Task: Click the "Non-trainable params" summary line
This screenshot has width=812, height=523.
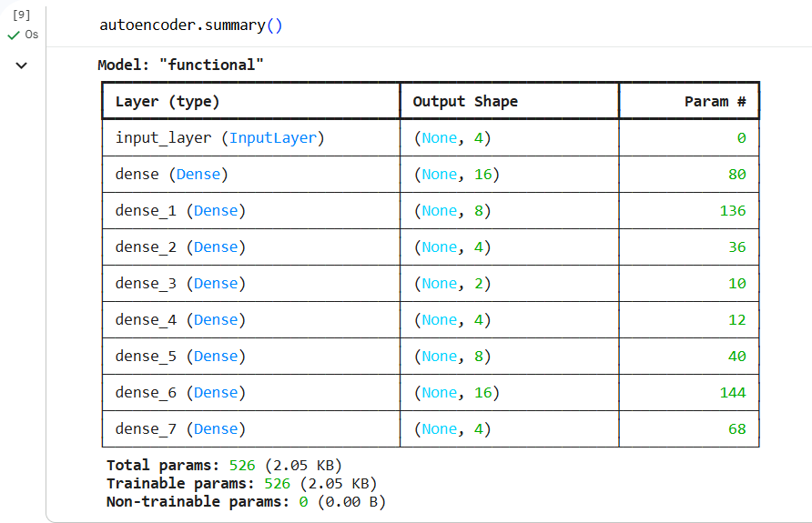Action: coord(246,501)
